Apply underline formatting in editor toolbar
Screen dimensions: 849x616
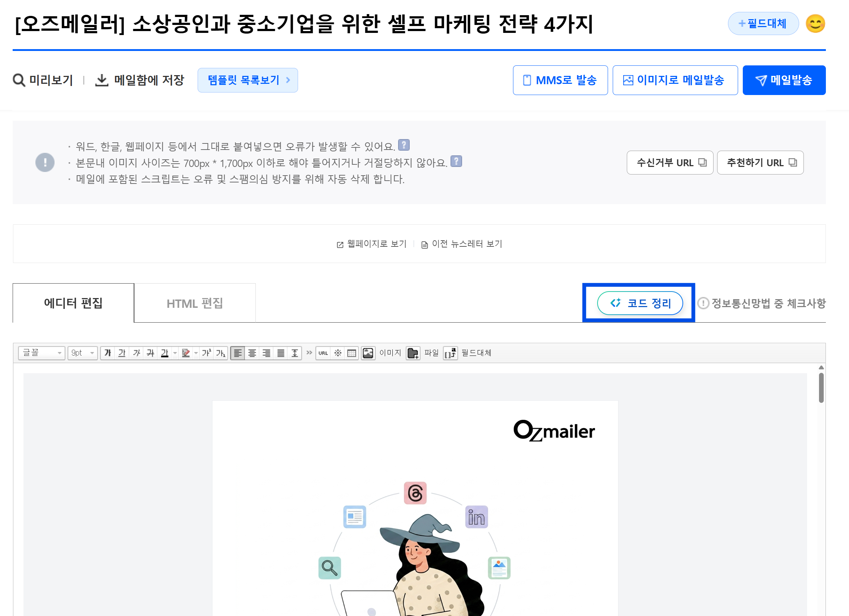(x=122, y=353)
